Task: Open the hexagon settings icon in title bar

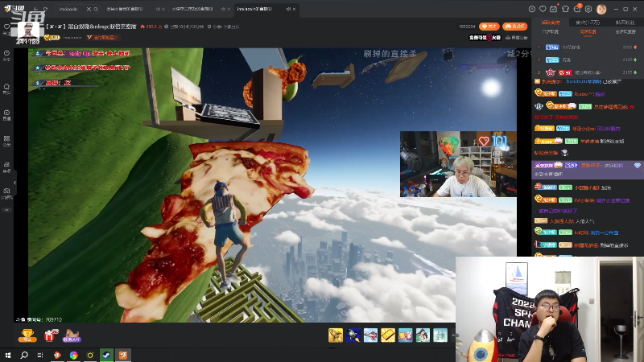Action: 588,9
